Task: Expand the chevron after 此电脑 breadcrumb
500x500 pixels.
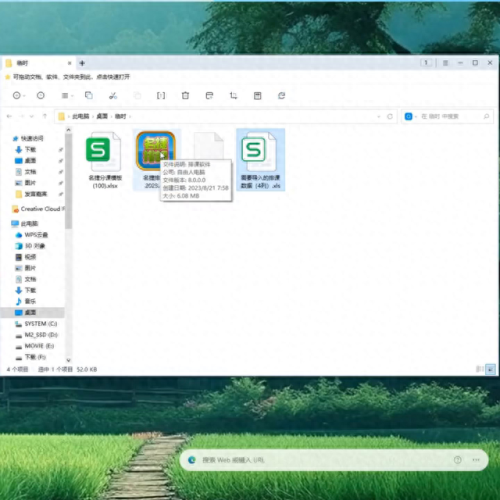Action: (93, 116)
